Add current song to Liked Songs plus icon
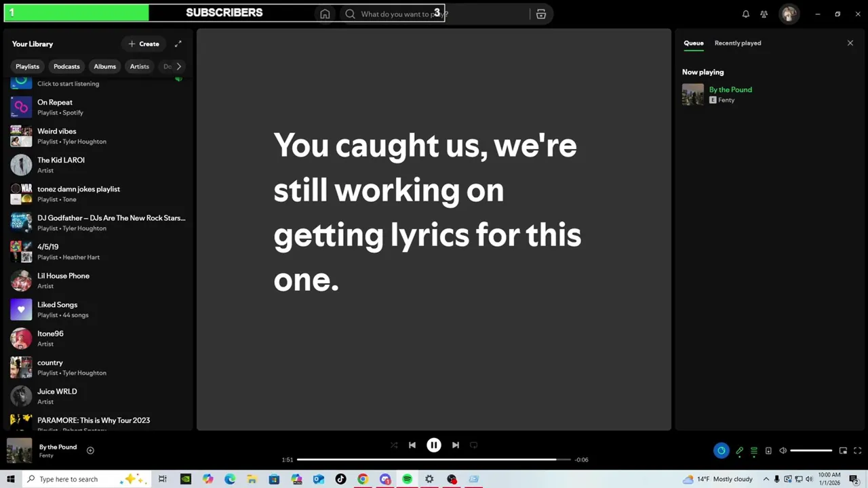This screenshot has height=488, width=868. (90, 451)
